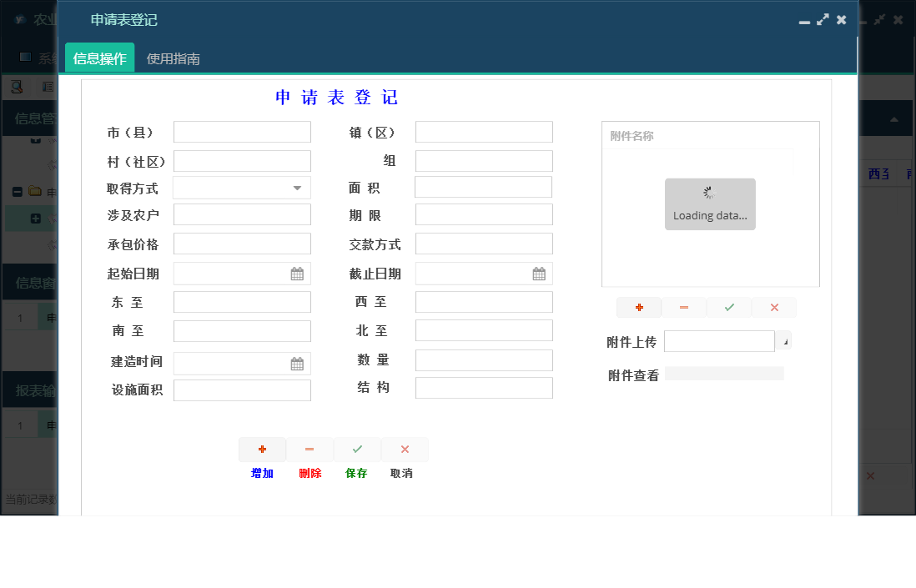The width and height of the screenshot is (916, 588).
Task: Click the 增加 text label button
Action: (262, 472)
